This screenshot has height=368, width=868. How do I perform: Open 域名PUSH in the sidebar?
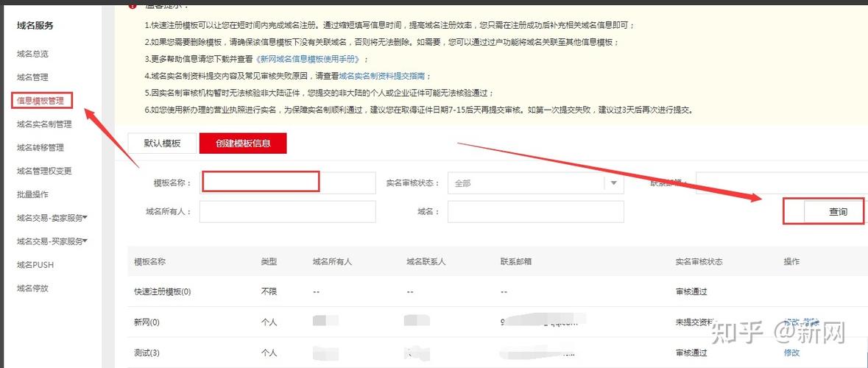(35, 265)
